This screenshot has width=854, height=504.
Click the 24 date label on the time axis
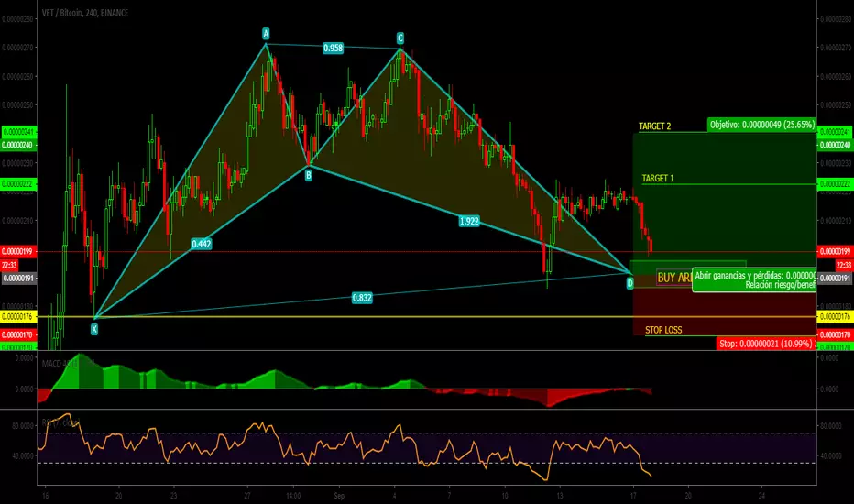click(761, 496)
